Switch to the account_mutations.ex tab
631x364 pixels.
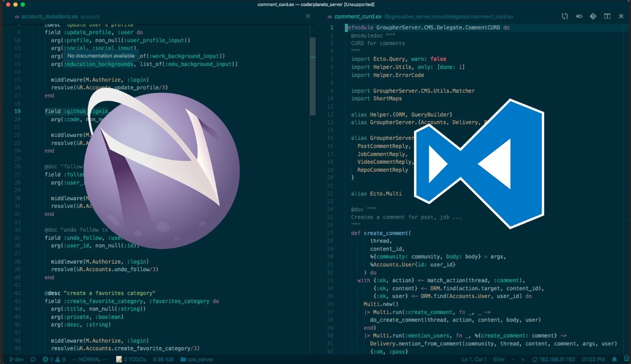51,16
